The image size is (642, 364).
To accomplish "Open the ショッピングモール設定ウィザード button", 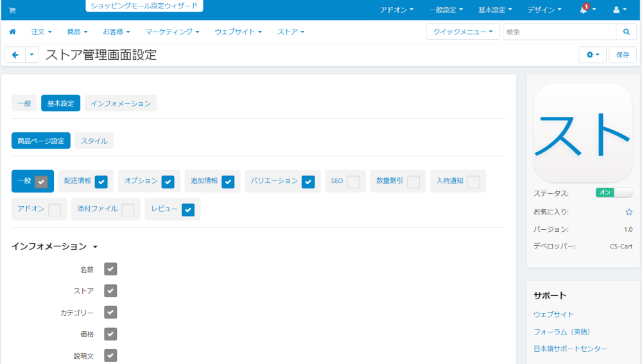I will point(144,6).
